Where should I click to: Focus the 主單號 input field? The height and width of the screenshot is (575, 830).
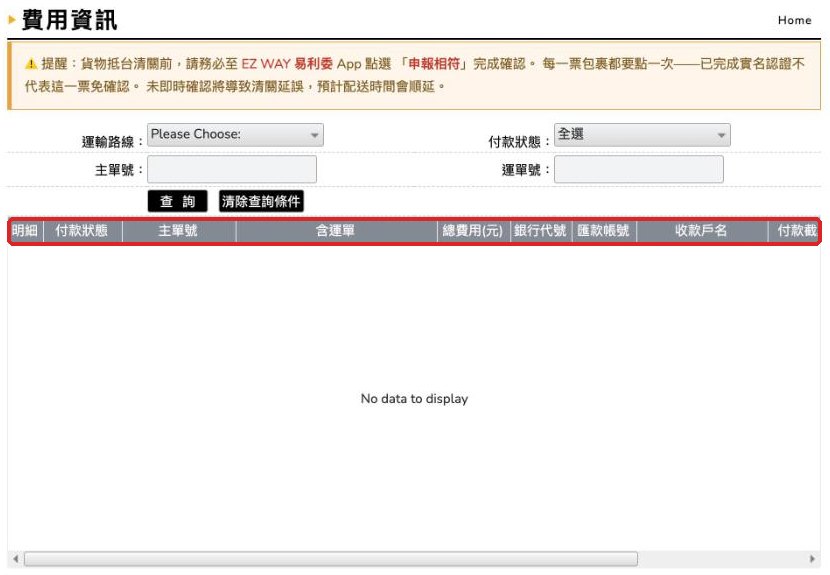coord(232,169)
